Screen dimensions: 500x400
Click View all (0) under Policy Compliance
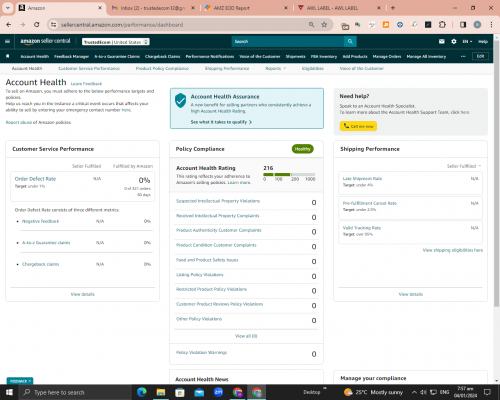[246, 336]
